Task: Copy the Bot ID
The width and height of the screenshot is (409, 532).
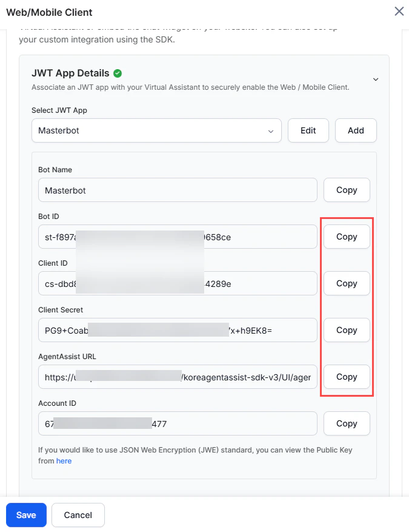Action: tap(347, 237)
